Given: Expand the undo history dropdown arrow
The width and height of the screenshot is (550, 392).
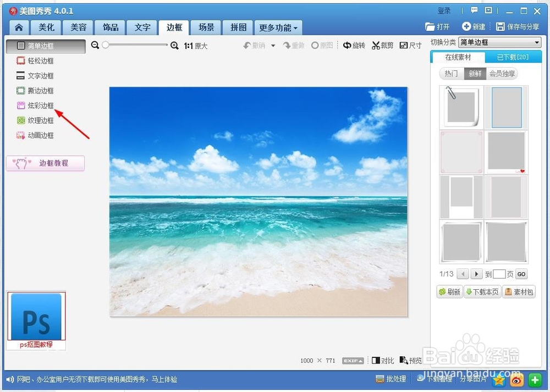Looking at the screenshot, I should [x=273, y=46].
